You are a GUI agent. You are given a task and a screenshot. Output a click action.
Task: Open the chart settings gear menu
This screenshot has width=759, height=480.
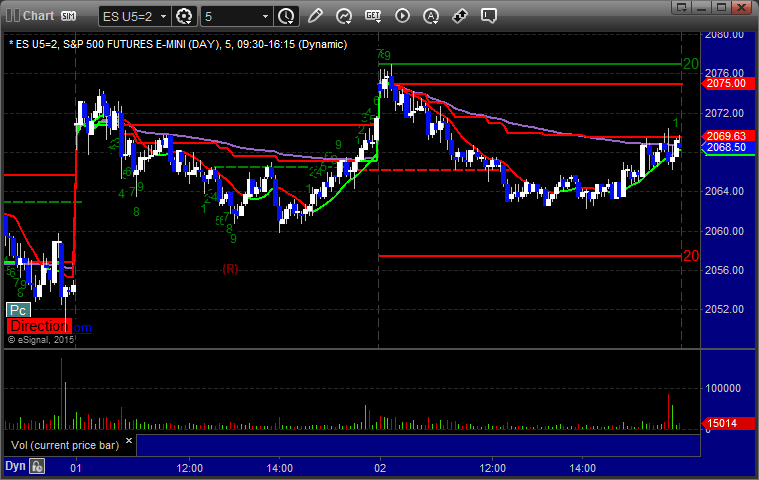184,16
